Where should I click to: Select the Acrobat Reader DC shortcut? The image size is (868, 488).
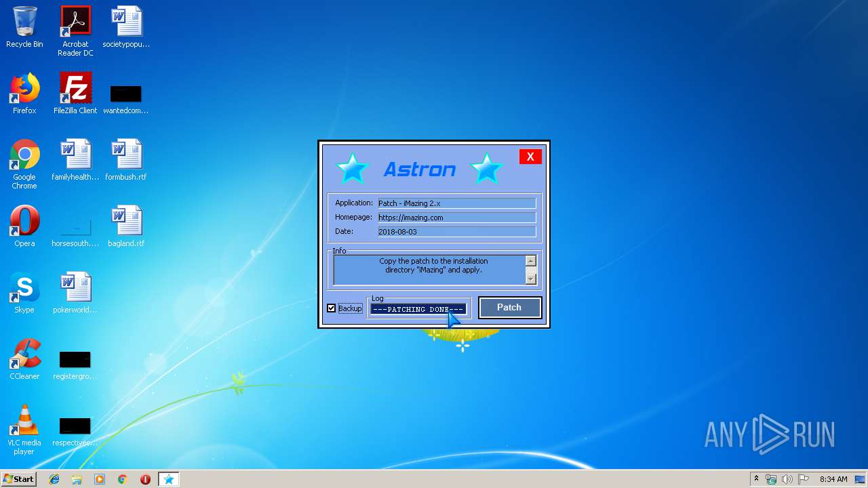coord(75,31)
